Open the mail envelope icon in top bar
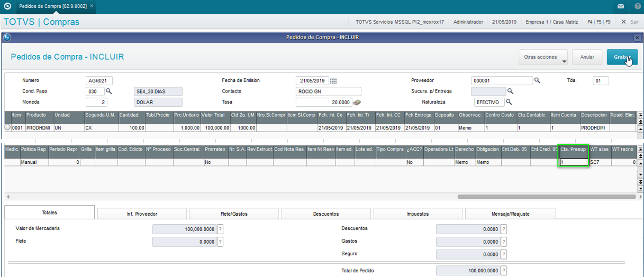This screenshot has width=644, height=277. 620,6
